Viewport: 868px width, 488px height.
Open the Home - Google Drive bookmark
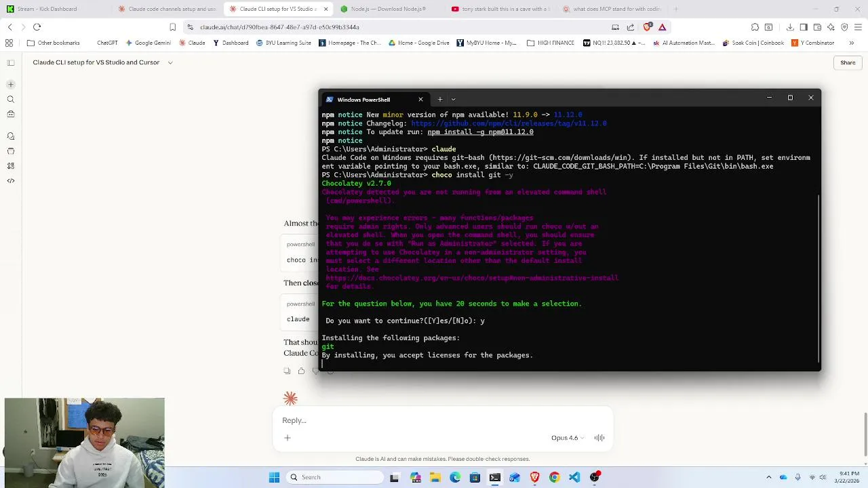[418, 43]
